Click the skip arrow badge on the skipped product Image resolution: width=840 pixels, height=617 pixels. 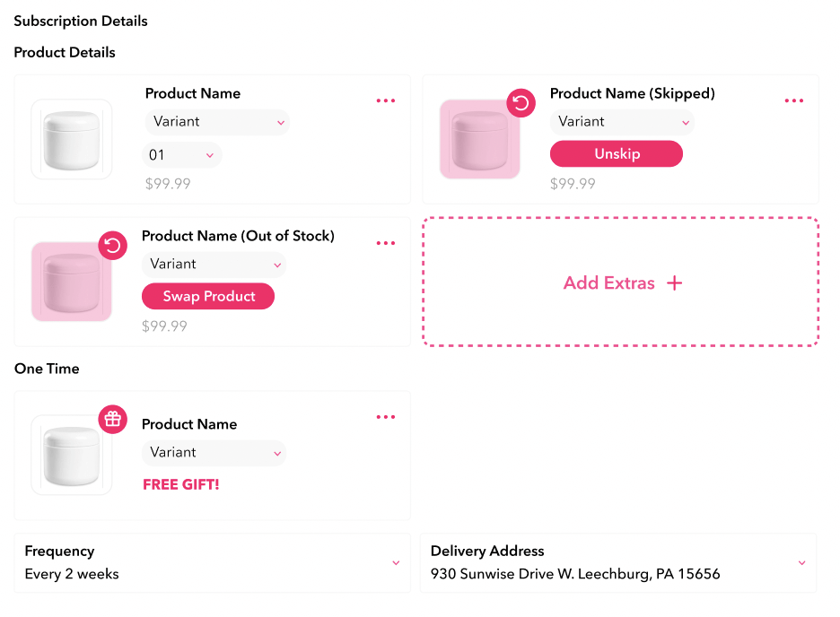(521, 103)
